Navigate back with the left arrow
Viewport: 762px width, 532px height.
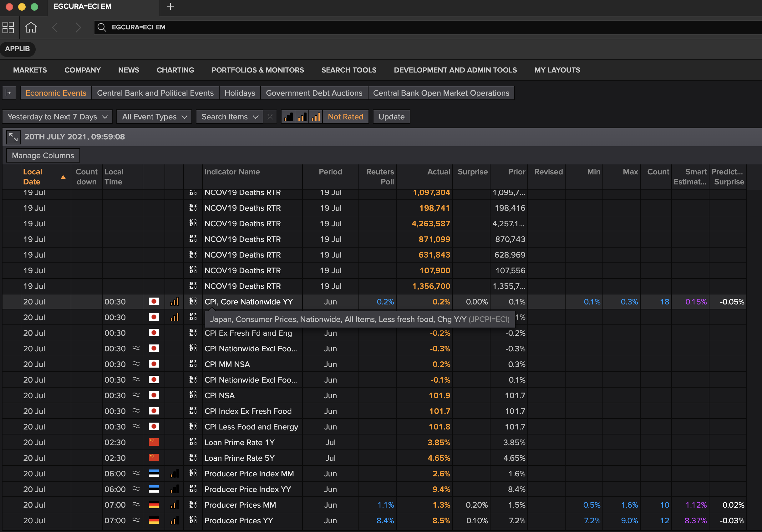coord(55,27)
